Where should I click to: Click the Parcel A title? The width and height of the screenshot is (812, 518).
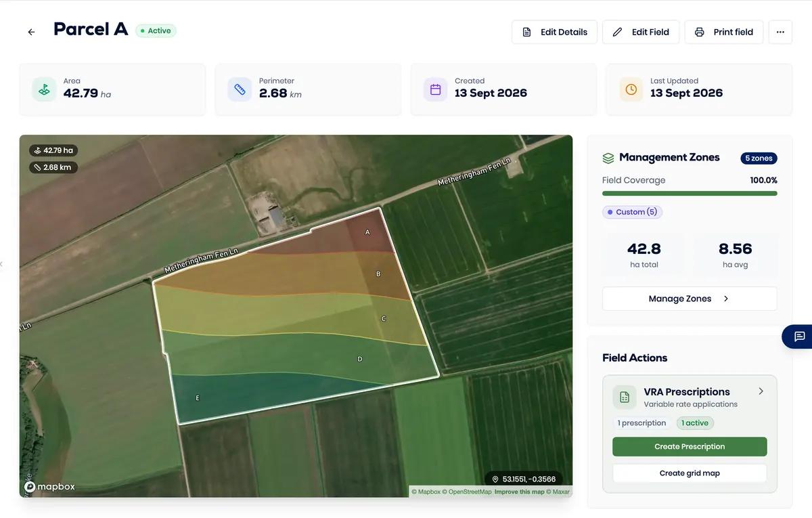pyautogui.click(x=91, y=29)
